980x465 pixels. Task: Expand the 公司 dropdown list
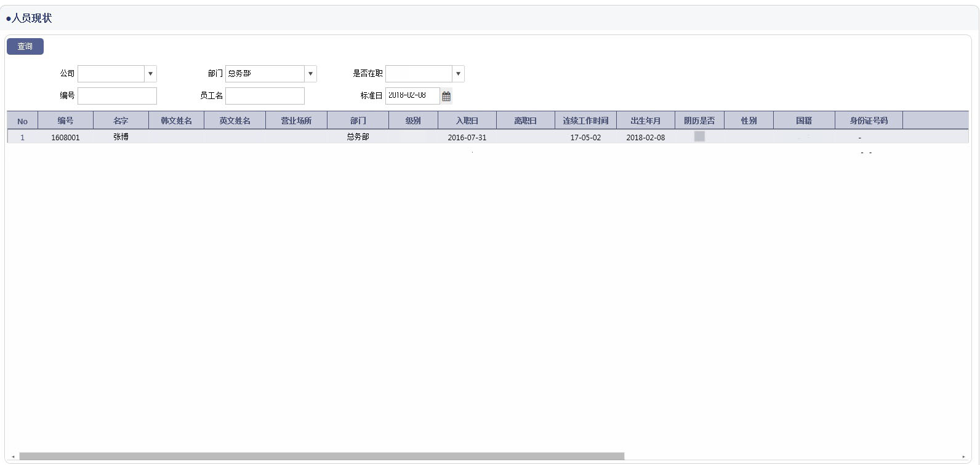(x=150, y=74)
